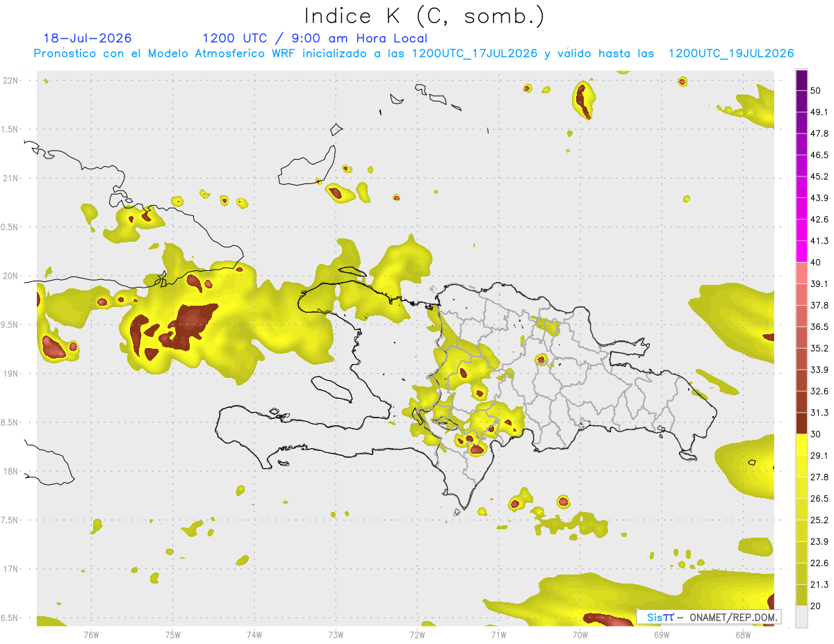Click the colorbar value "46.5"
The width and height of the screenshot is (834, 644).
pyautogui.click(x=819, y=155)
